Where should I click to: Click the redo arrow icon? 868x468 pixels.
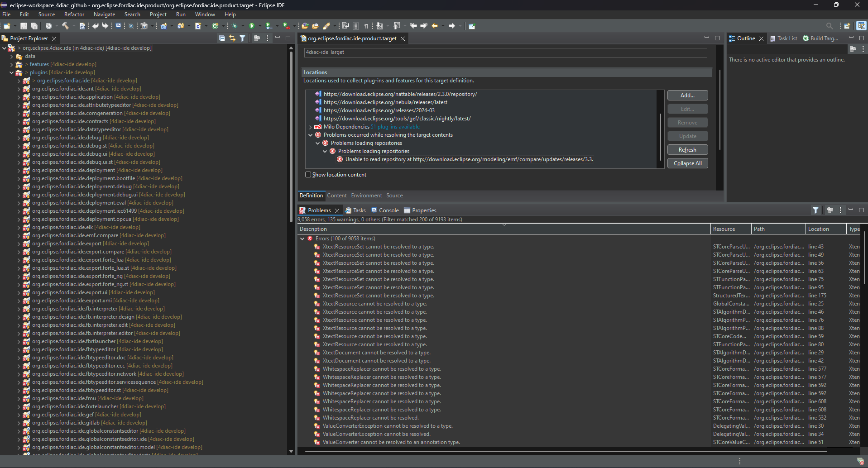click(x=105, y=26)
